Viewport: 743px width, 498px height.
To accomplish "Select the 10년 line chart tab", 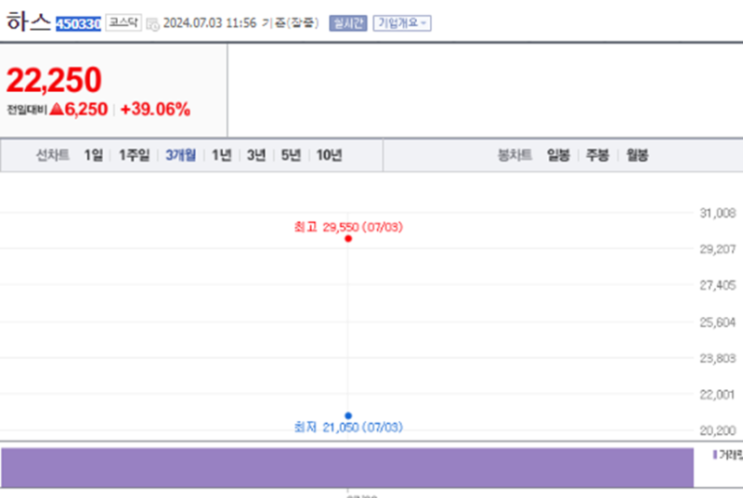I will coord(329,155).
